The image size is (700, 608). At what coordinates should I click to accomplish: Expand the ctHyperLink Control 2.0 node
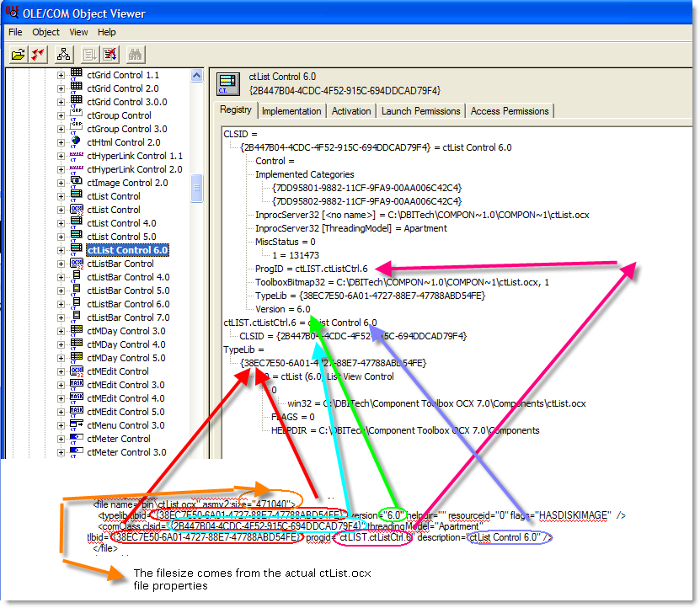(61, 169)
